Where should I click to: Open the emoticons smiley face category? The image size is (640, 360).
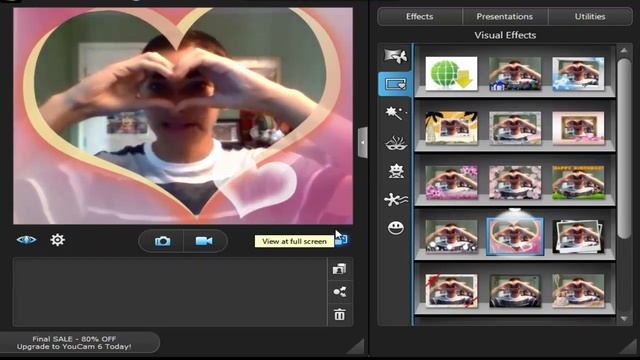click(395, 227)
